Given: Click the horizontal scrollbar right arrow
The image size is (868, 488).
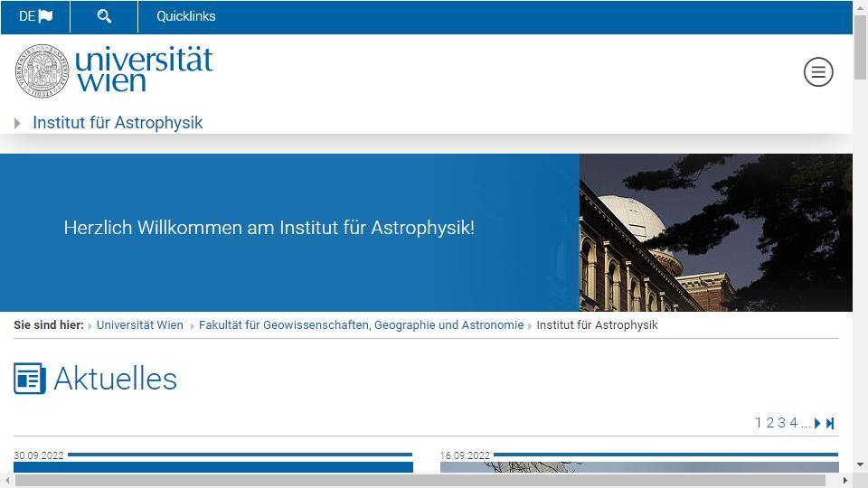Looking at the screenshot, I should [845, 480].
